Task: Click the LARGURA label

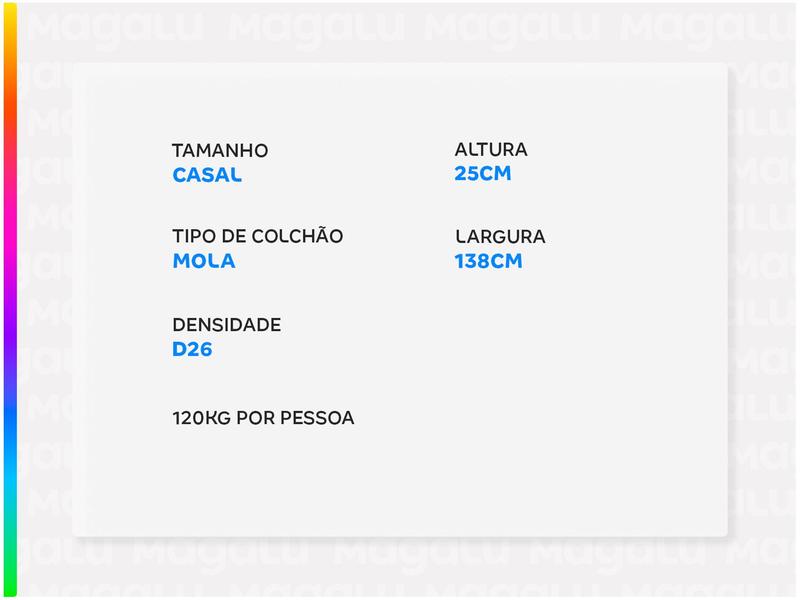Action: tap(500, 238)
